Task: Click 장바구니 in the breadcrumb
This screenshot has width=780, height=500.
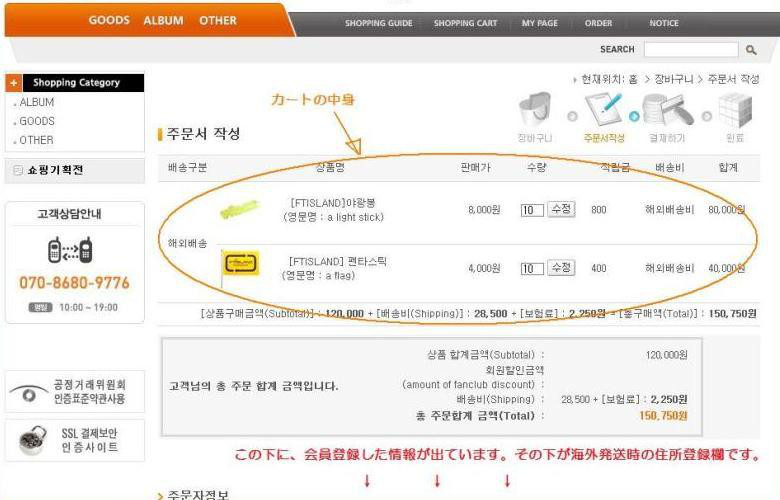Action: pyautogui.click(x=674, y=79)
